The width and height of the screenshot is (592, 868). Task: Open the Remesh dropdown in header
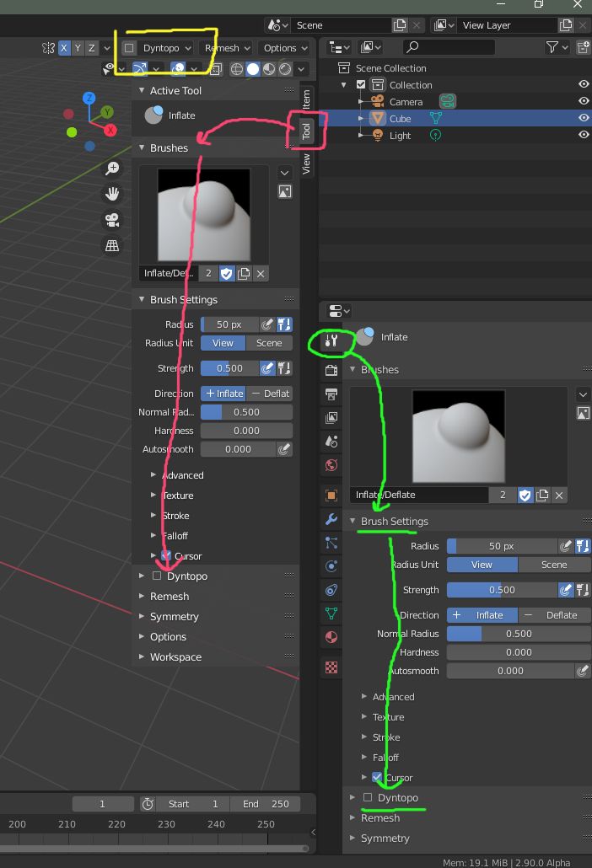(228, 48)
